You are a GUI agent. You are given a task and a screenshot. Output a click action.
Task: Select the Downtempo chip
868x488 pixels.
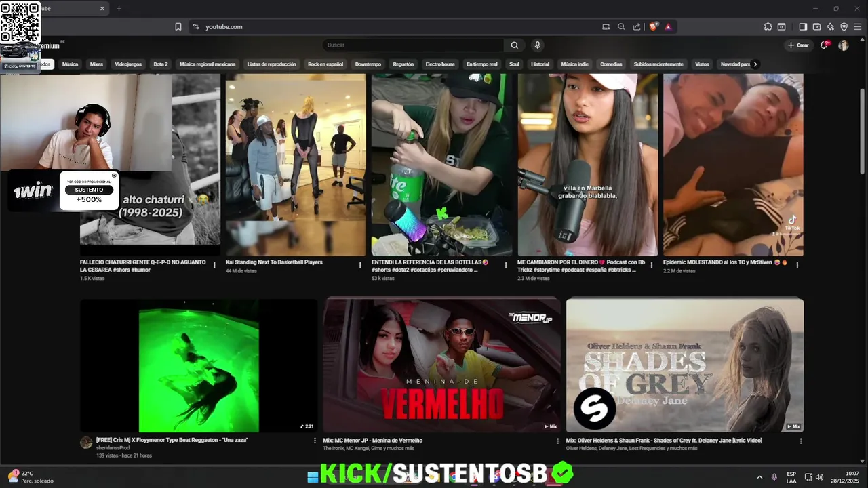pyautogui.click(x=368, y=64)
